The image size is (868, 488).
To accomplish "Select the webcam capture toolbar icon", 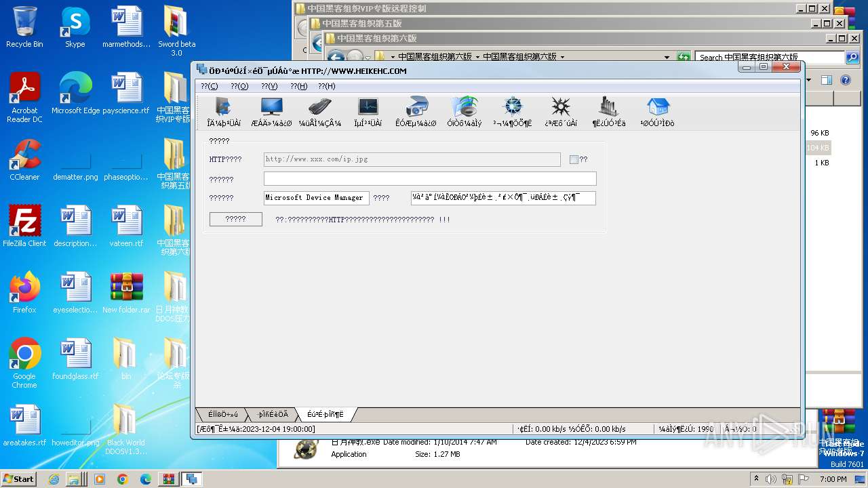I will coord(416,112).
